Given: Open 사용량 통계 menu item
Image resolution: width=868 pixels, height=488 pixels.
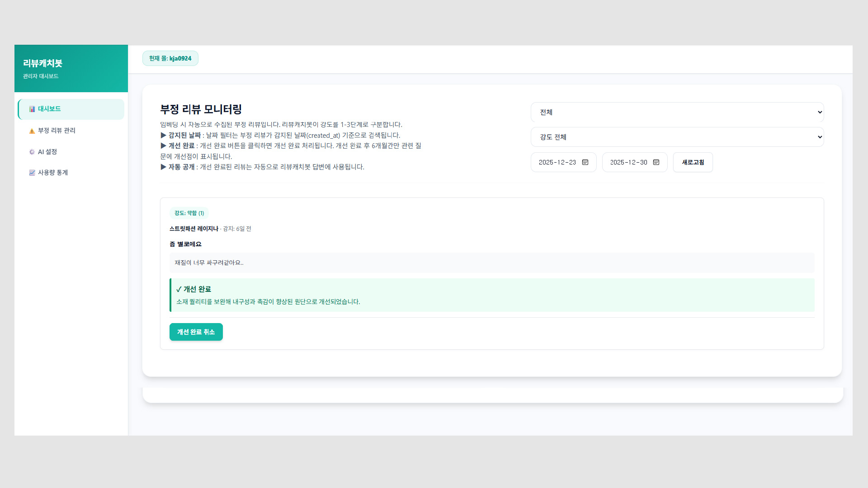Looking at the screenshot, I should tap(53, 173).
